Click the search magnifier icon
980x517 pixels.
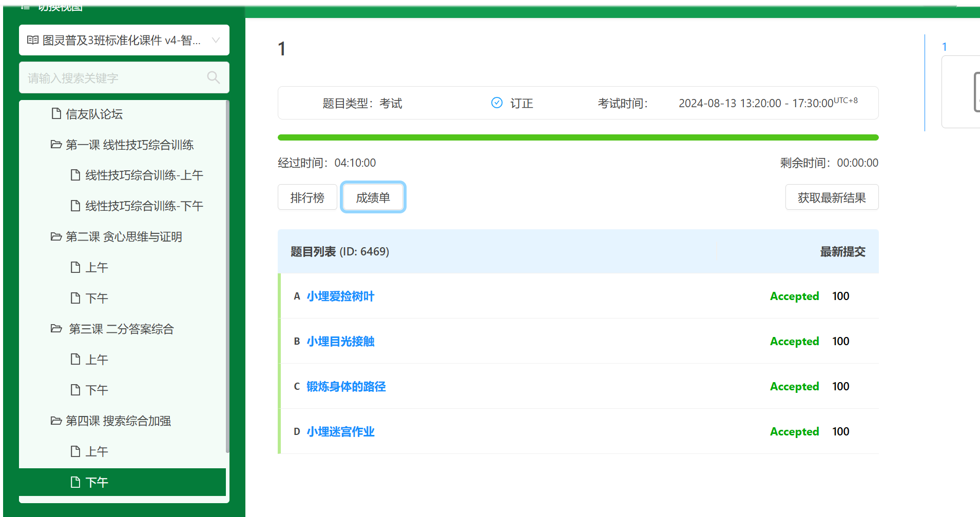[x=213, y=77]
